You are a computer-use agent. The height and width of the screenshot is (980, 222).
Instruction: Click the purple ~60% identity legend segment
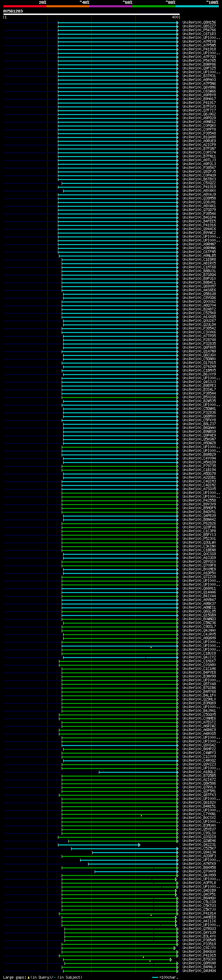[111, 6]
